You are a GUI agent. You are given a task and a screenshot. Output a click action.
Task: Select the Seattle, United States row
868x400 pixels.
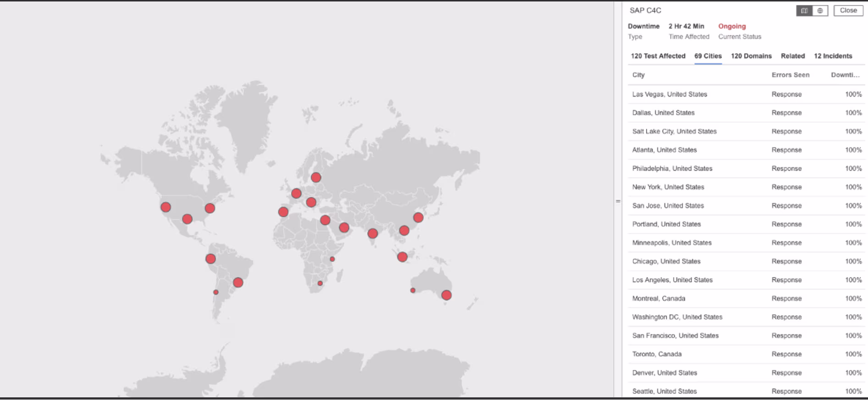click(x=746, y=391)
